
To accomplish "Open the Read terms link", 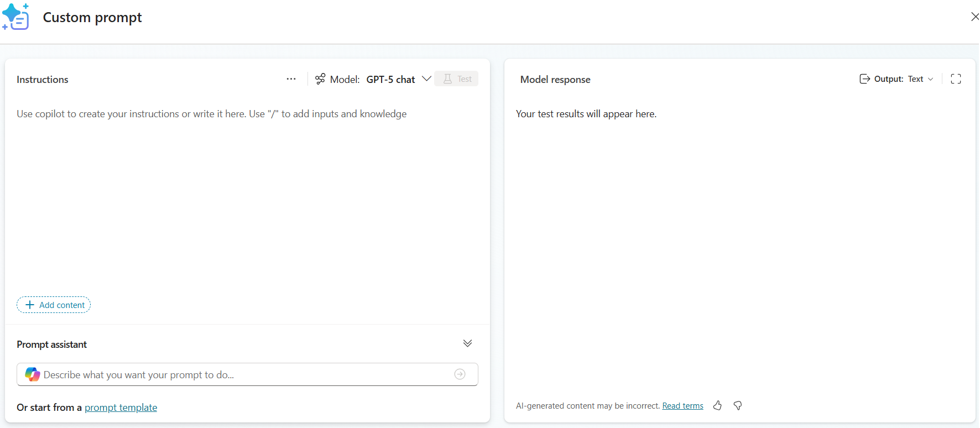I will [x=682, y=406].
